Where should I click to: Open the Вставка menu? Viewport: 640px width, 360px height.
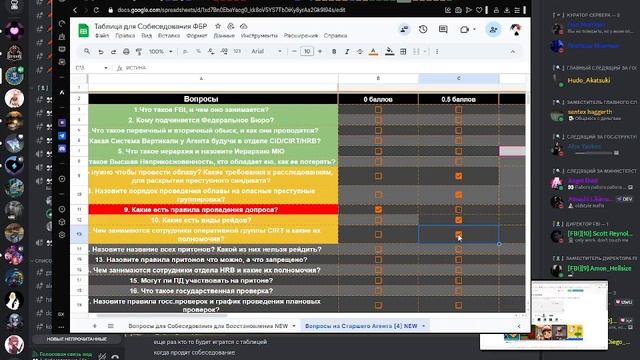(169, 36)
